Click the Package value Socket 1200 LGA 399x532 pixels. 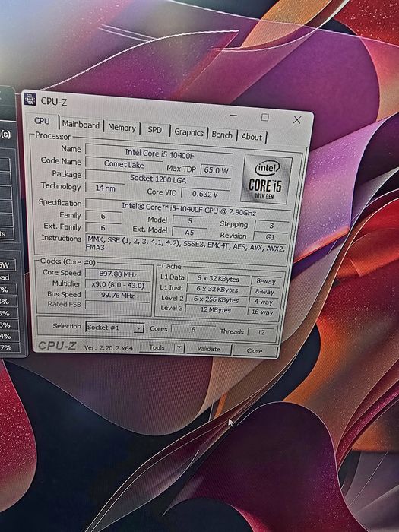point(158,179)
